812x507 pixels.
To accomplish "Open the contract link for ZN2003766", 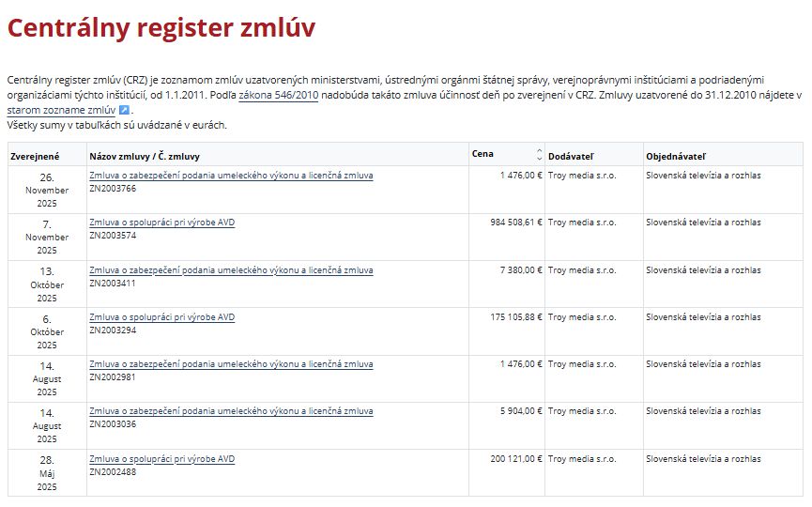I will [231, 176].
